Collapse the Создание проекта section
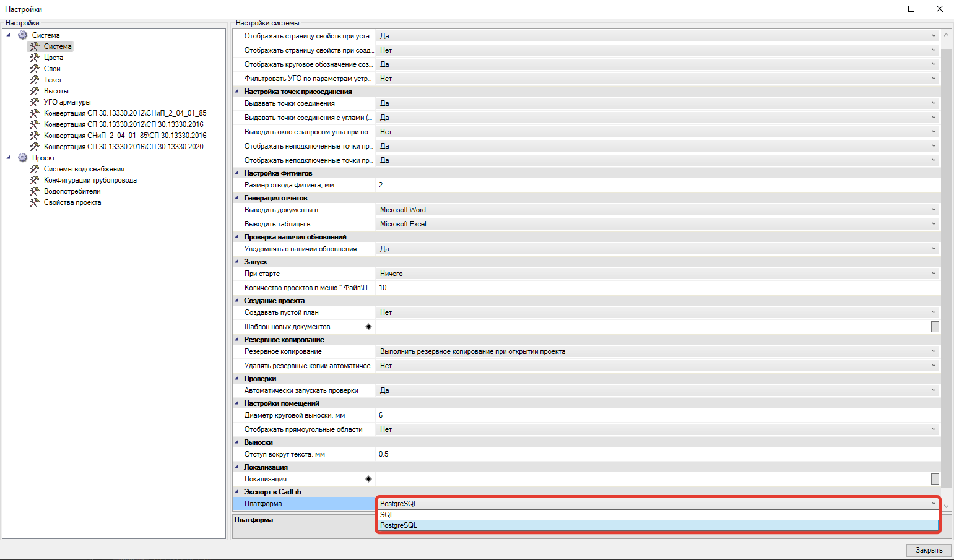954x560 pixels. tap(237, 301)
